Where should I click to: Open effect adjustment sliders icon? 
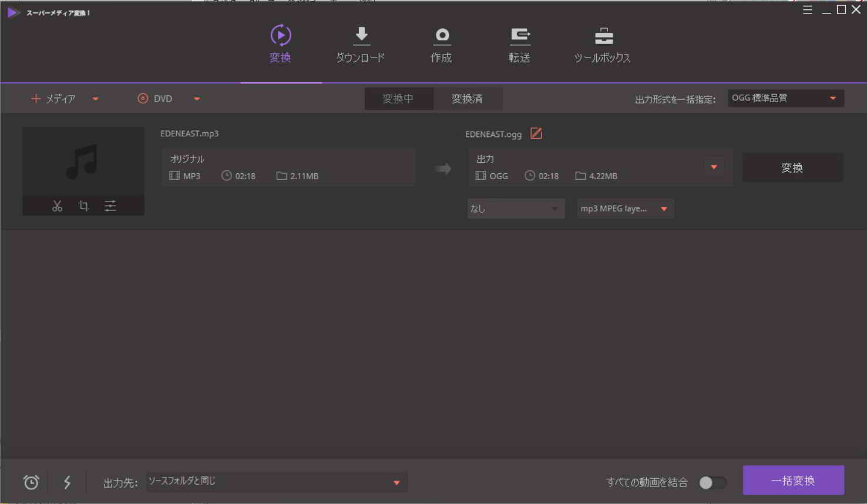(x=110, y=206)
